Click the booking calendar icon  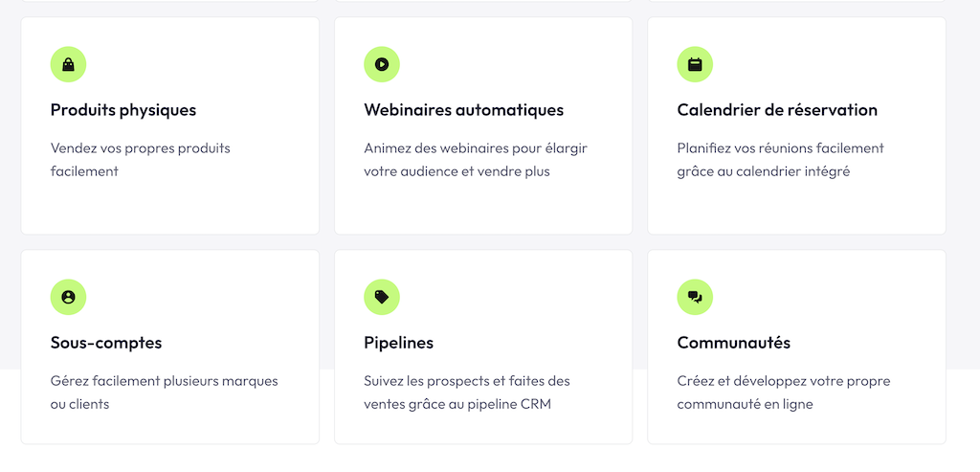695,64
